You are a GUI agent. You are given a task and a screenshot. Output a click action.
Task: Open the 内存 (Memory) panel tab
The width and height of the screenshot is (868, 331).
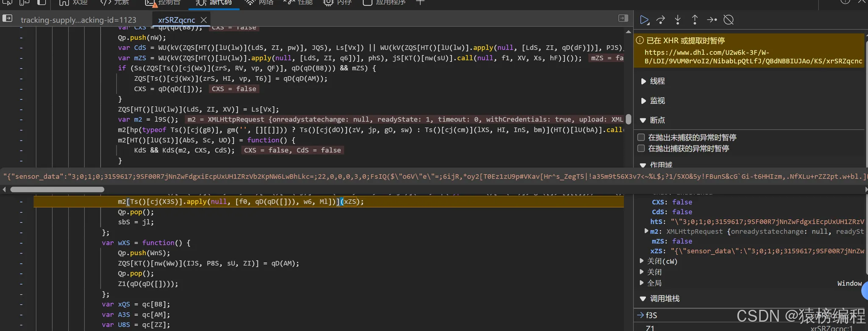[338, 3]
